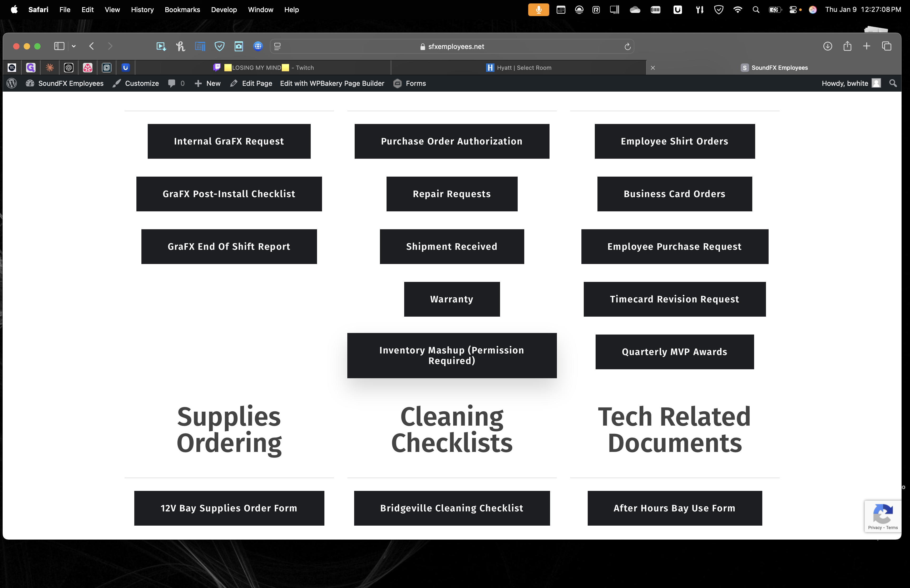
Task: Click the Spotlight search menu bar icon
Action: (x=756, y=10)
